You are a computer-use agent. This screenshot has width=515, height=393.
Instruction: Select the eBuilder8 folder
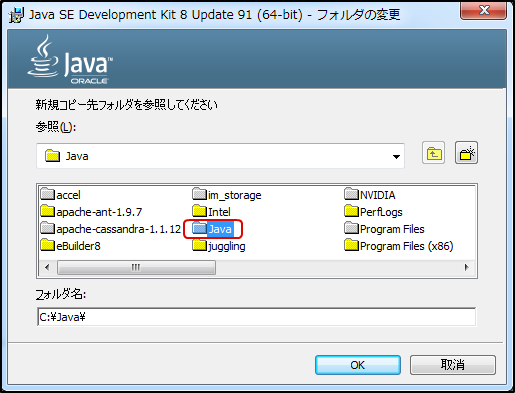[x=70, y=246]
